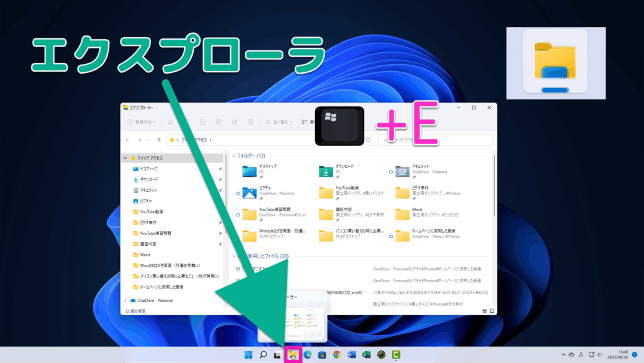Select recent file tf56383720_win32
This screenshot has height=363, width=644.
pyautogui.click(x=344, y=293)
